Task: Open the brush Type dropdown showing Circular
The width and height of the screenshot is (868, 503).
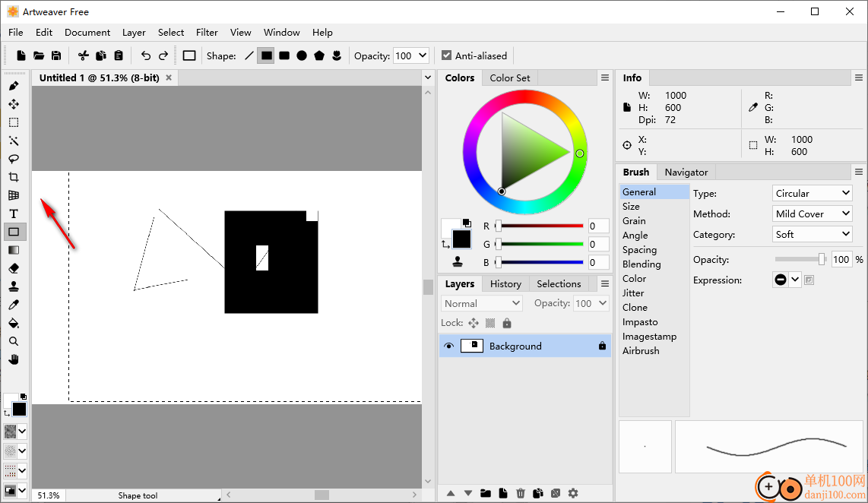Action: click(x=812, y=193)
